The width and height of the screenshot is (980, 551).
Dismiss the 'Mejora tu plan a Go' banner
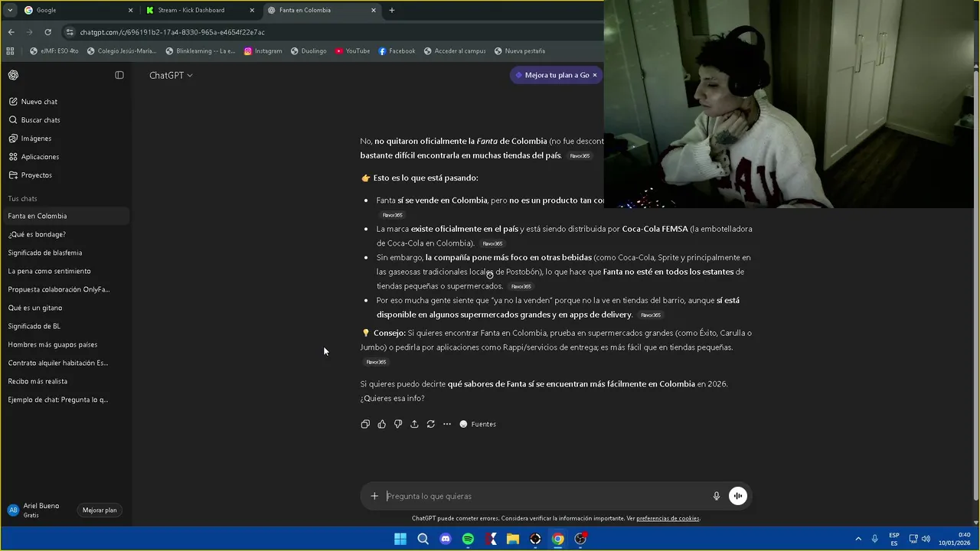tap(595, 75)
